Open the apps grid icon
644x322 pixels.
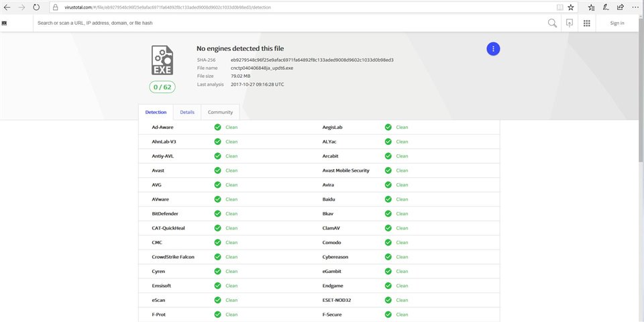pos(587,23)
